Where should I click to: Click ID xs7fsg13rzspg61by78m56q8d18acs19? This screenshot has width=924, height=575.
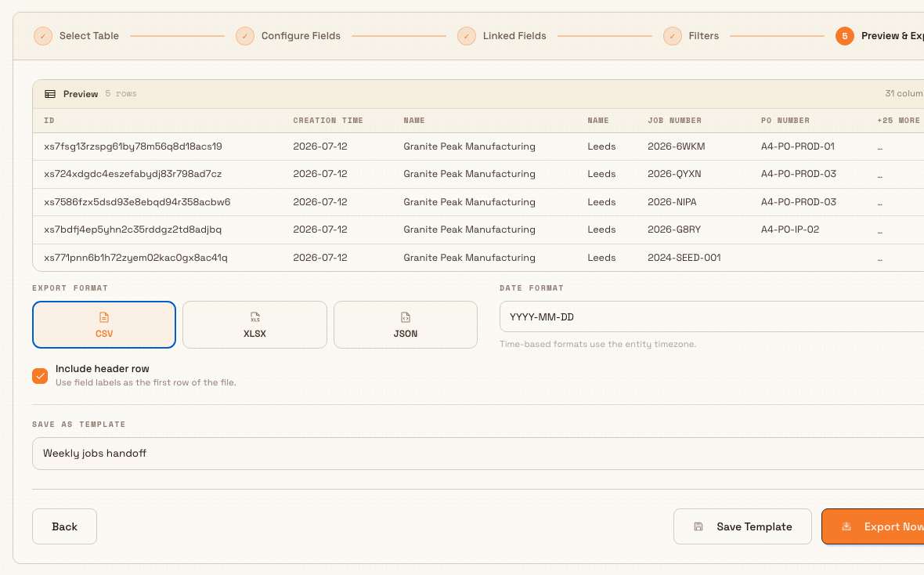(x=132, y=146)
